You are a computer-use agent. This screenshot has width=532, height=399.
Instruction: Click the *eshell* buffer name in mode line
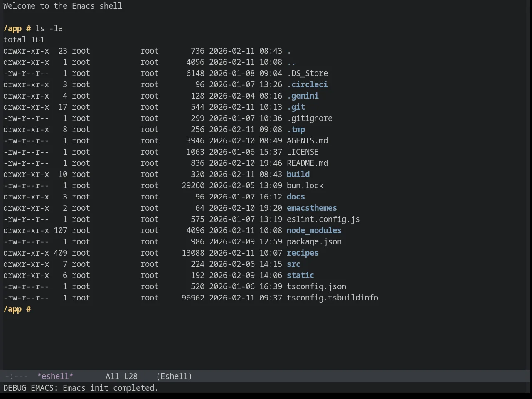[x=55, y=376]
